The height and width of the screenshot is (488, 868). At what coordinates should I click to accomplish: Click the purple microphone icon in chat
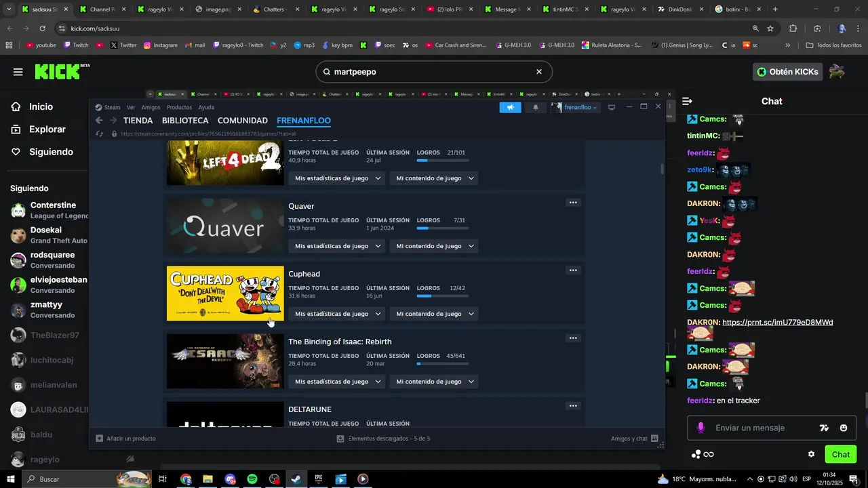[x=701, y=428]
